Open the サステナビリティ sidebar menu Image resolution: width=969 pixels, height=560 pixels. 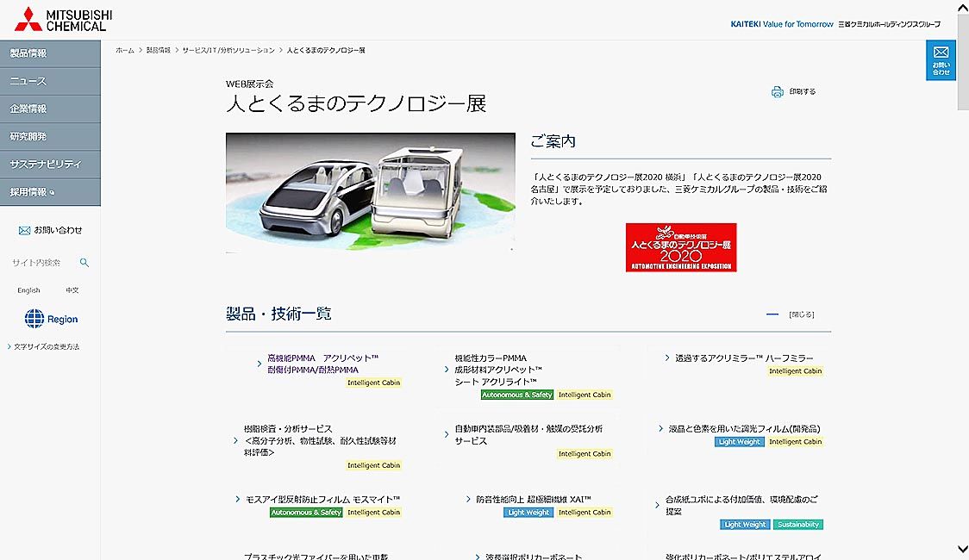50,165
